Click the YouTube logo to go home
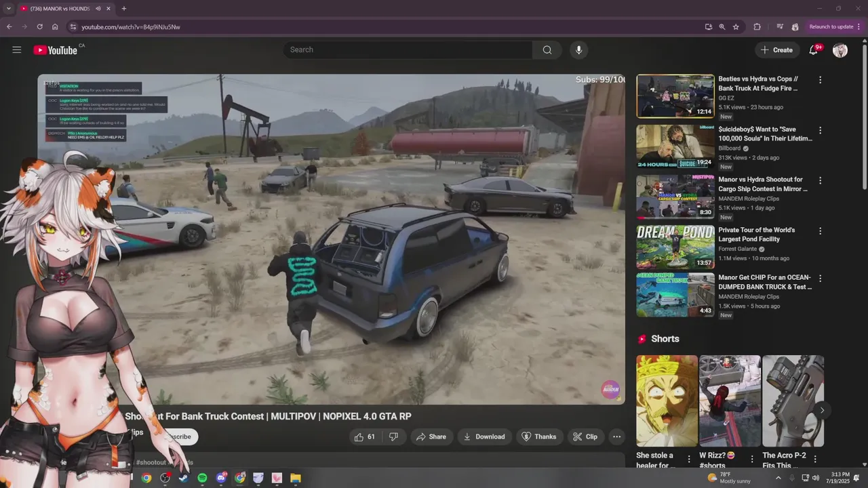Viewport: 868px width, 488px height. pyautogui.click(x=55, y=50)
